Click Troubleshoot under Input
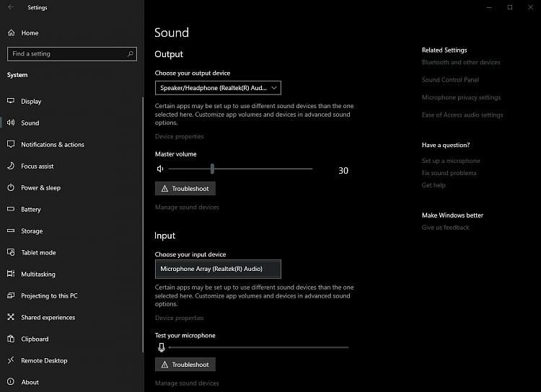 coord(185,365)
